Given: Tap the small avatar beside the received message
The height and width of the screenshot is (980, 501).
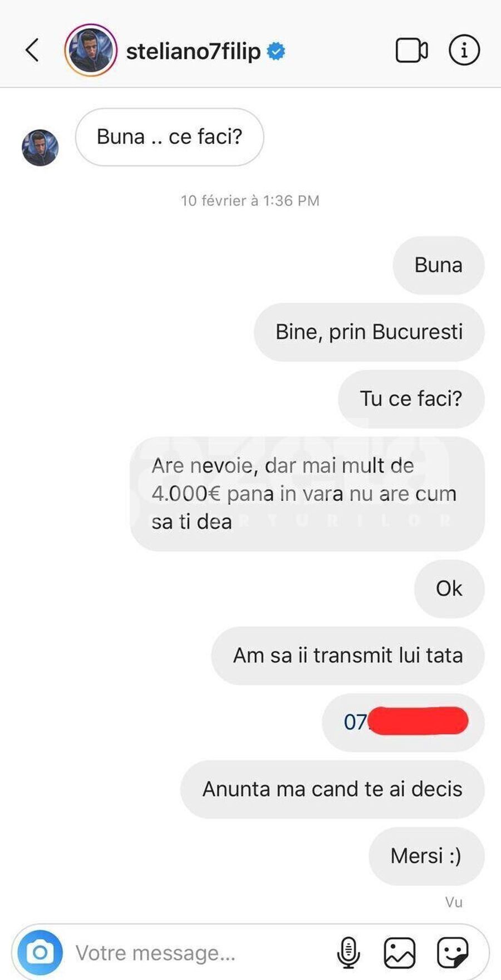Looking at the screenshot, I should coord(40,148).
